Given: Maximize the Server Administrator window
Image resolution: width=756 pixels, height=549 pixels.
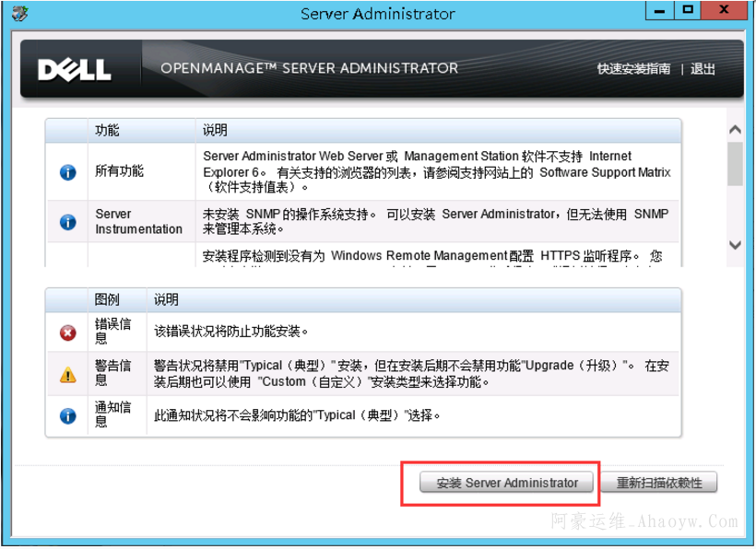Looking at the screenshot, I should coord(688,10).
